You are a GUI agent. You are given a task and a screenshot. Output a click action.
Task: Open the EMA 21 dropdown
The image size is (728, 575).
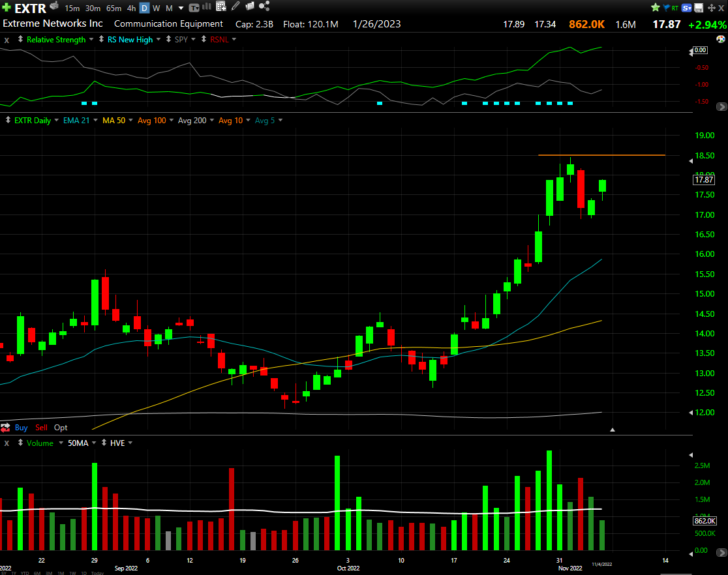96,120
